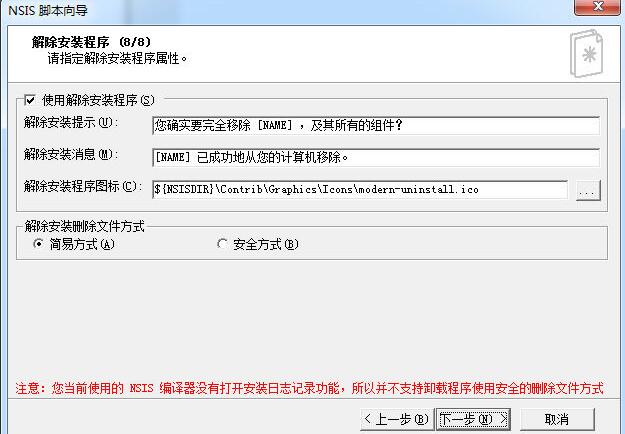This screenshot has width=625, height=434.
Task: Proceed with the 下一步 button
Action: point(473,419)
